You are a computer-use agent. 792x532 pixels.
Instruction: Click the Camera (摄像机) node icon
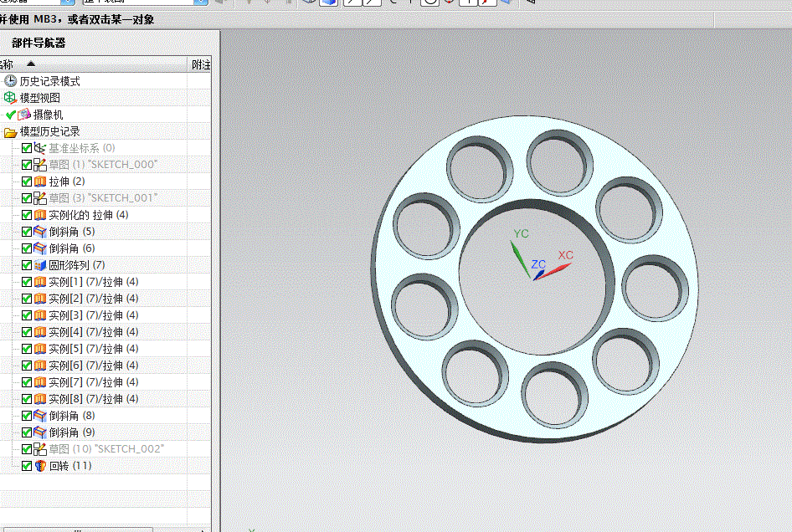pos(24,115)
